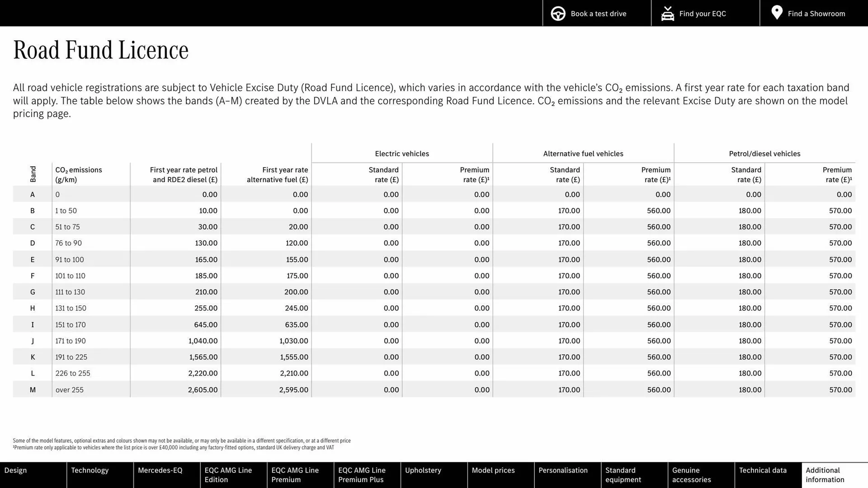Open the Upholstery section
The height and width of the screenshot is (488, 868).
click(433, 475)
